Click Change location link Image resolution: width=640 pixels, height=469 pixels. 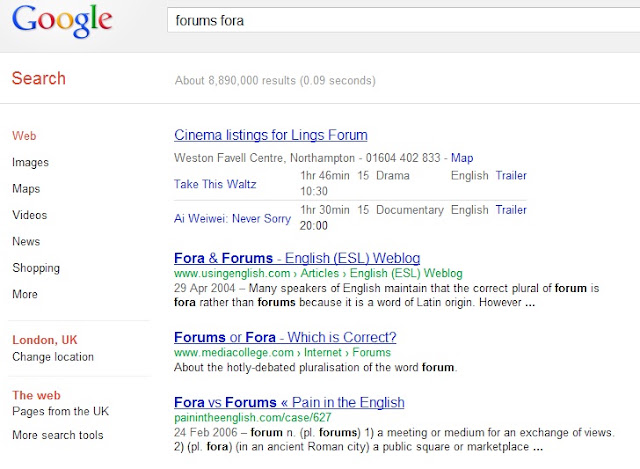(x=53, y=357)
